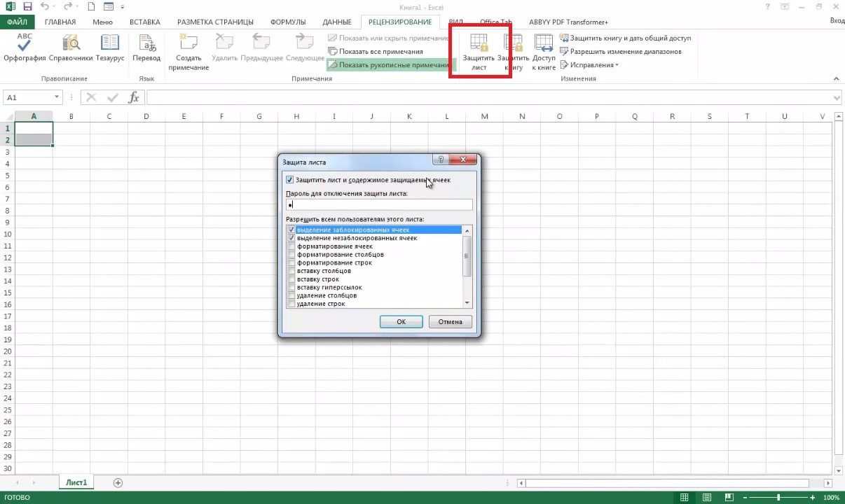The height and width of the screenshot is (504, 845).
Task: Open the Тезаурус tool
Action: click(x=111, y=48)
